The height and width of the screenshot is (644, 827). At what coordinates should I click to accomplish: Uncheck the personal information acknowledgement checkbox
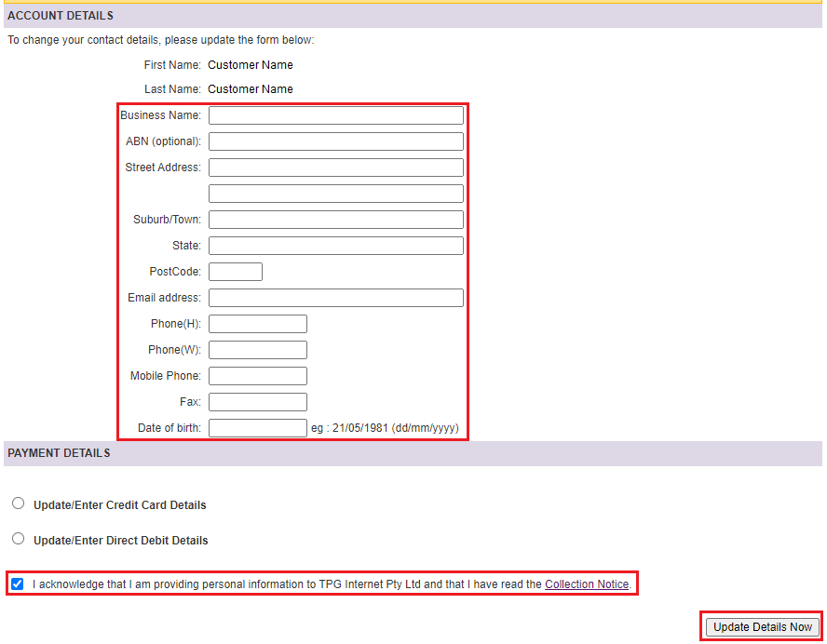[17, 584]
